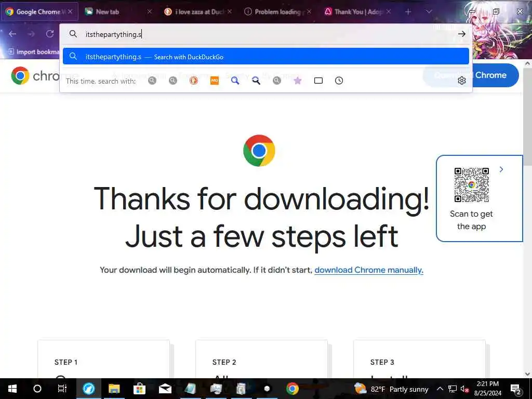Click the vertical scrollbar thumb
Image resolution: width=532 pixels, height=399 pixels.
tap(527, 116)
